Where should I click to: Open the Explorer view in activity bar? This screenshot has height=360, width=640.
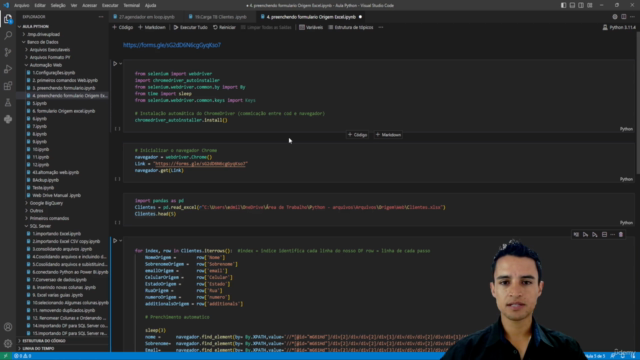8,19
